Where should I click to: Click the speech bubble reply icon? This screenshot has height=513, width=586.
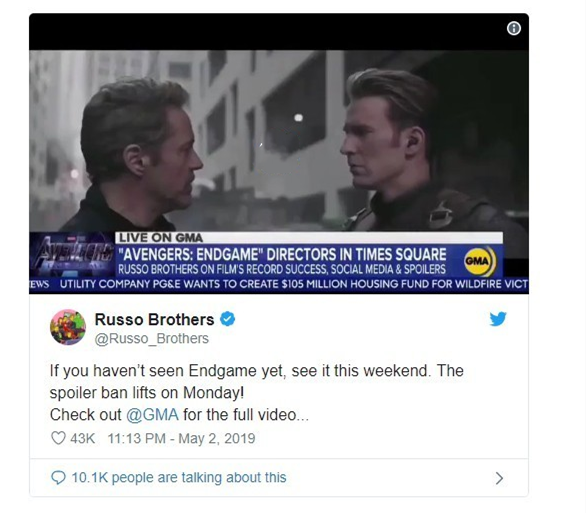[58, 478]
